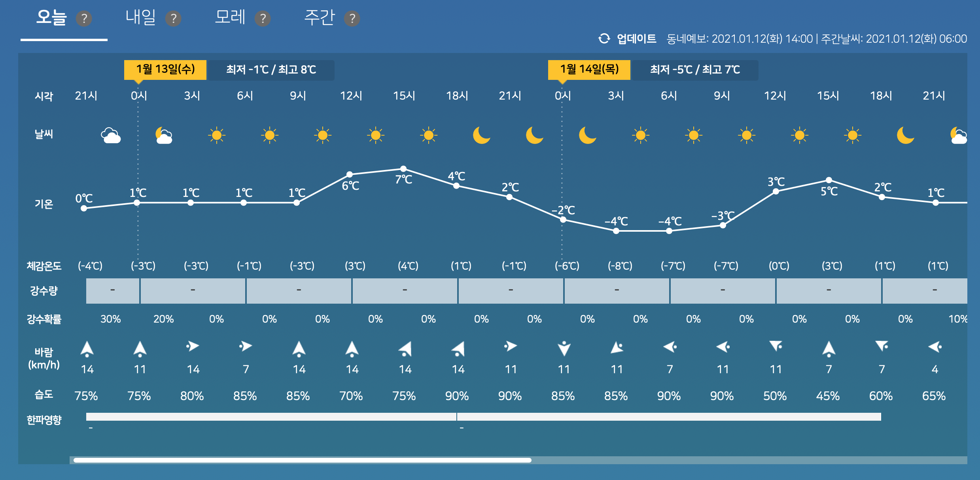
Task: Click the question mark beside 내일
Action: [173, 19]
